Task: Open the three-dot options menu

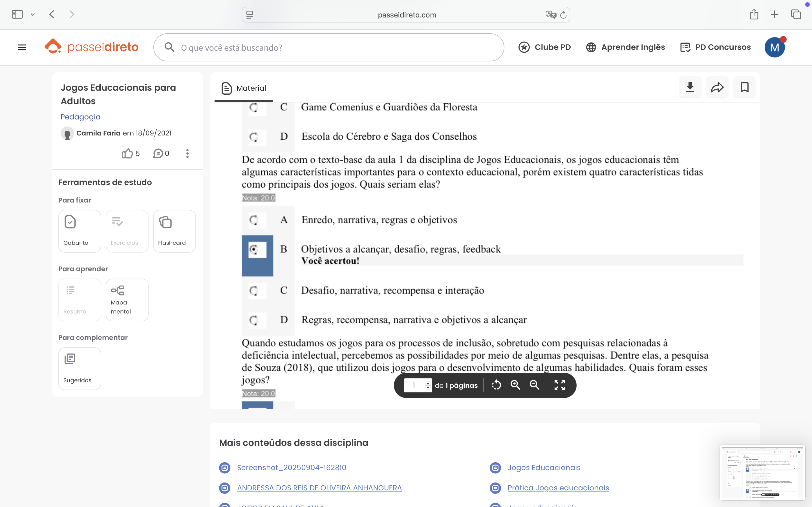Action: tap(187, 154)
